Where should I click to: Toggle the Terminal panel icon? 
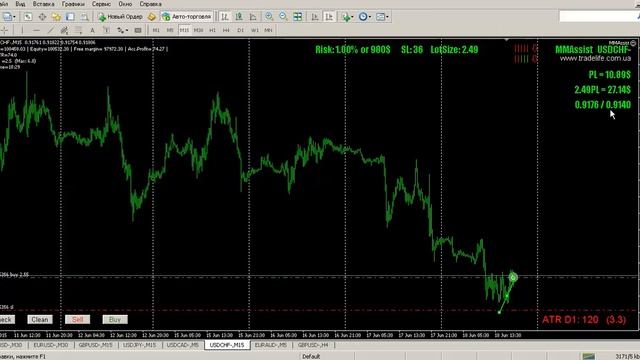pos(70,17)
